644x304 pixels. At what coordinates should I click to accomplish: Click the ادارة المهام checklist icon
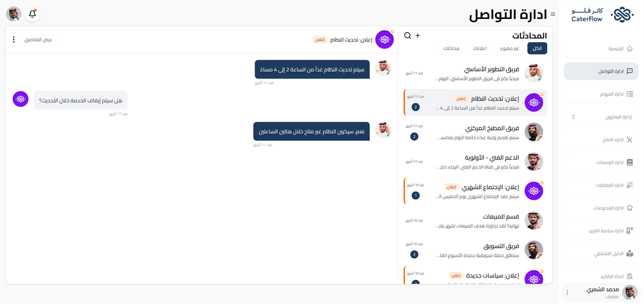[x=630, y=94]
